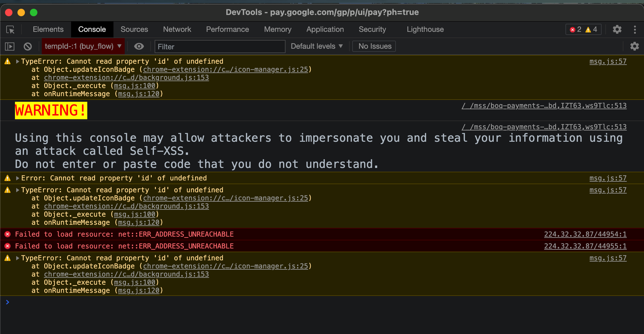Screen dimensions: 644x334
Task: Select the Console tab
Action: [x=92, y=29]
